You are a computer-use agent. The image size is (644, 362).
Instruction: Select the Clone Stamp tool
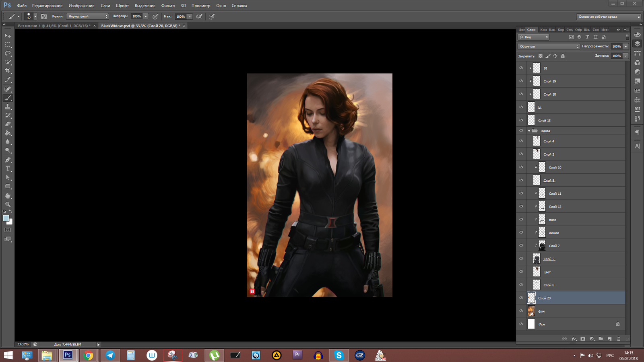(8, 107)
